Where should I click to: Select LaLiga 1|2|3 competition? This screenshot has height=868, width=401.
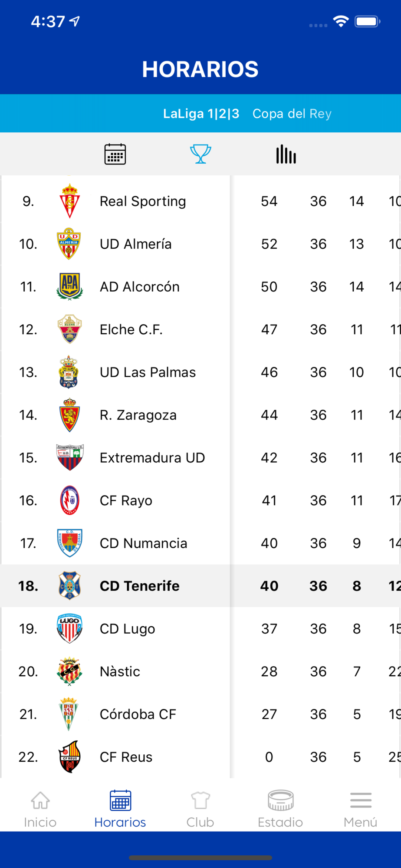[x=201, y=114]
